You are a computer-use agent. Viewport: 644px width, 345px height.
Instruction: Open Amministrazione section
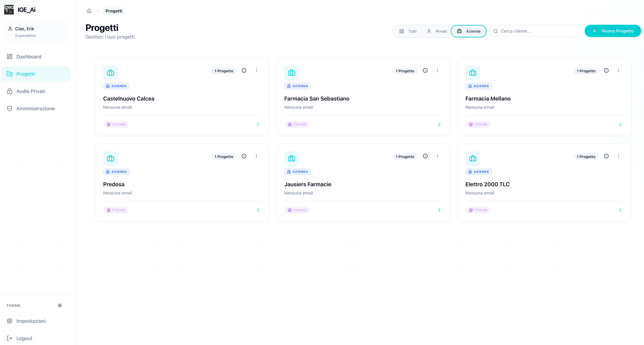click(36, 108)
